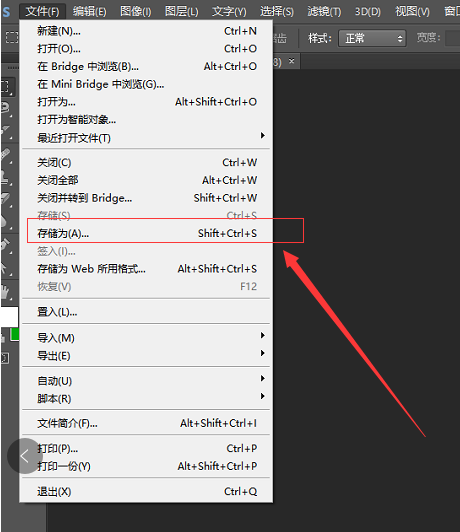Click the marquee preset icon in options bar
This screenshot has width=460, height=532.
[12, 37]
